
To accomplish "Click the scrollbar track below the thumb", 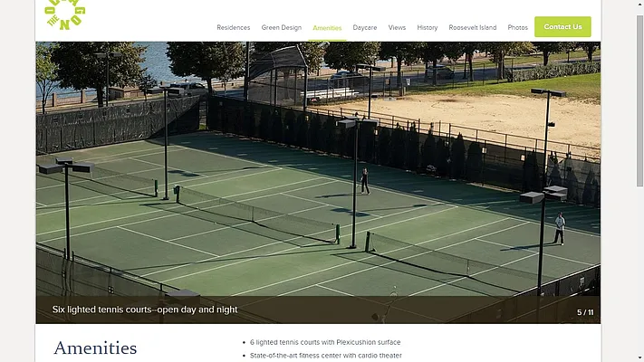I will pos(639,271).
